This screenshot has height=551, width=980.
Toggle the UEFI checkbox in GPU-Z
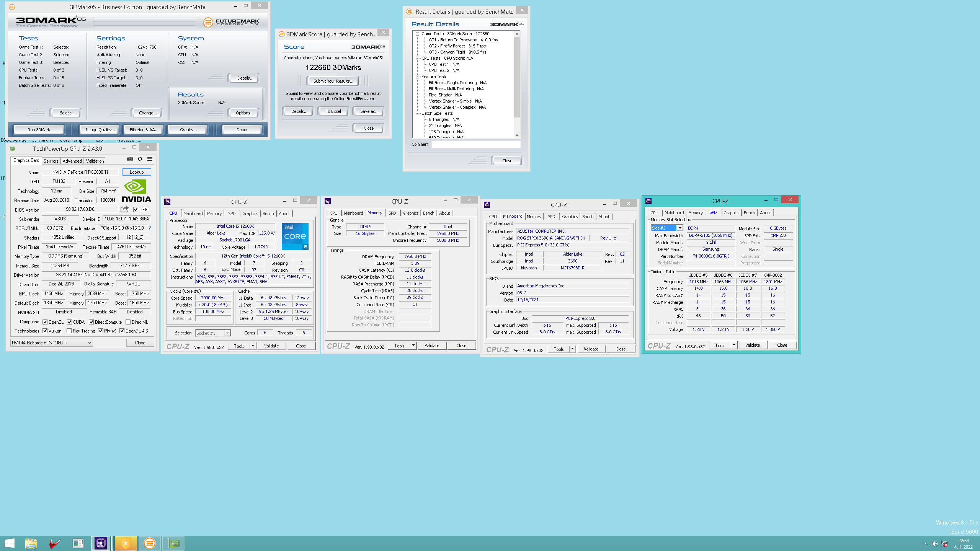click(x=136, y=209)
